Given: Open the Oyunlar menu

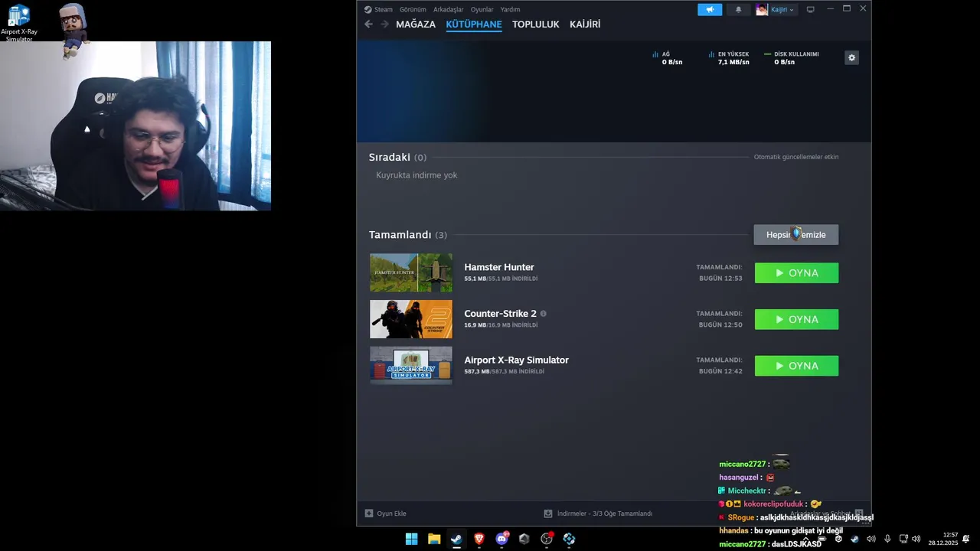Looking at the screenshot, I should [482, 9].
